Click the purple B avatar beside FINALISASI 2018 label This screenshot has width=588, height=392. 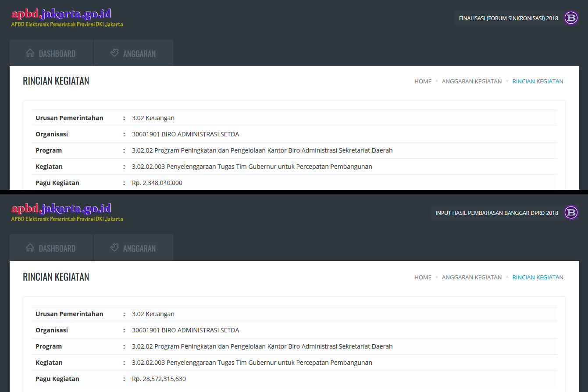pos(571,18)
